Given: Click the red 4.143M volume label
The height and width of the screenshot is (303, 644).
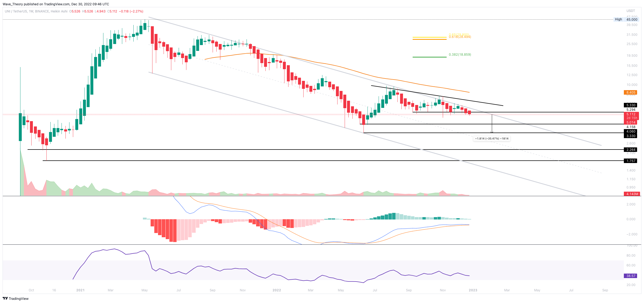Looking at the screenshot, I should (632, 194).
